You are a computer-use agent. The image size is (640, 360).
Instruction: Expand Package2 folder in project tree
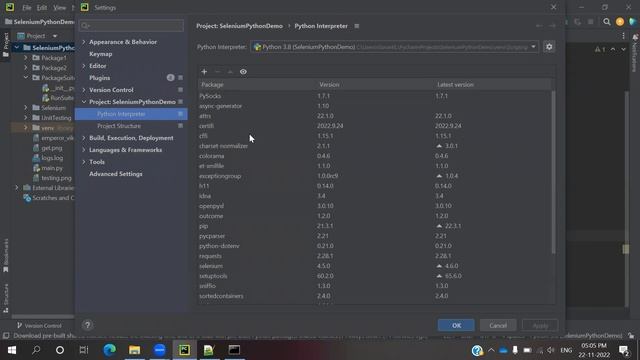click(x=26, y=68)
